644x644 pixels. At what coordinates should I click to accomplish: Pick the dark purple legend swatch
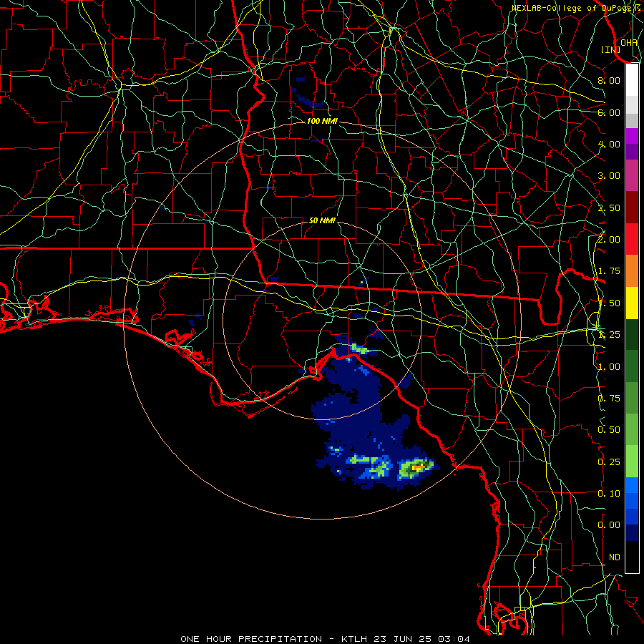(632, 152)
